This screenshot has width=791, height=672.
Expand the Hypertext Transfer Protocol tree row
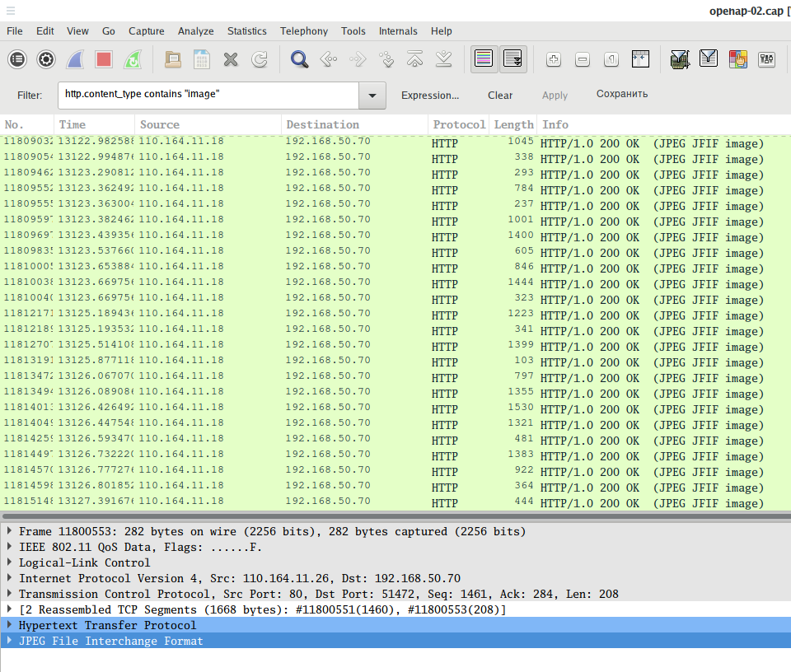click(9, 625)
